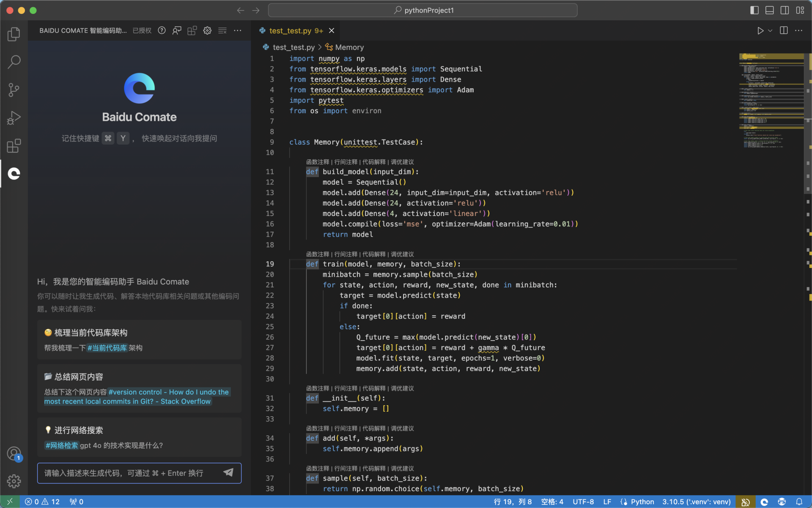Viewport: 812px width, 508px height.
Task: Click Comate chat feedback icon
Action: [x=177, y=30]
